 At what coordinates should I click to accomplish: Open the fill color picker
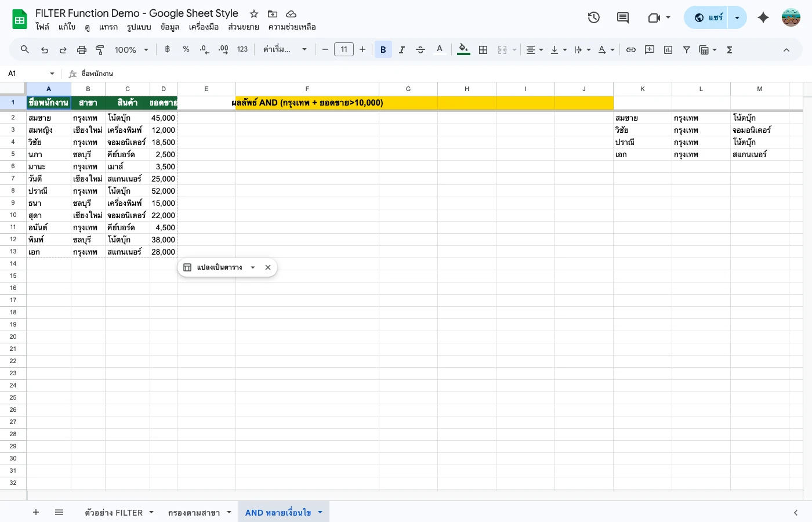coord(463,49)
